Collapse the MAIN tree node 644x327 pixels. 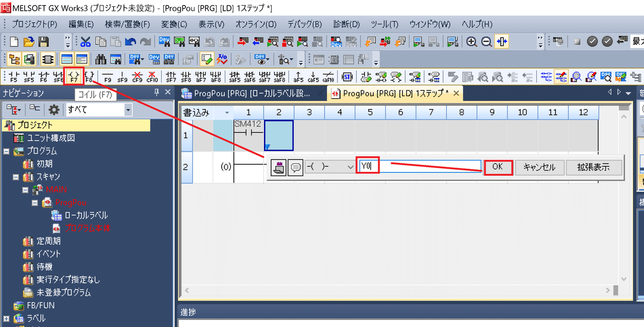[x=26, y=190]
